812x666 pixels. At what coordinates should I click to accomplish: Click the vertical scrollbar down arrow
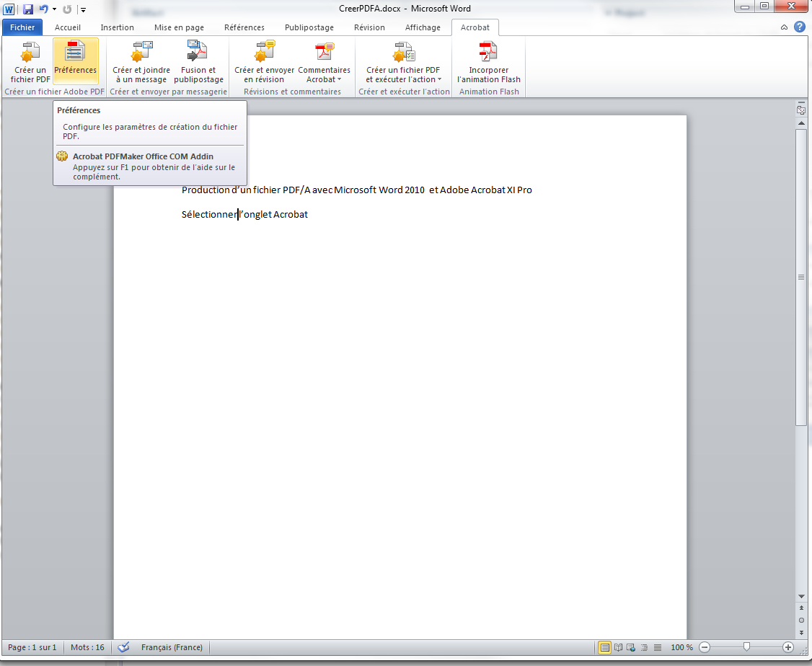coord(801,597)
